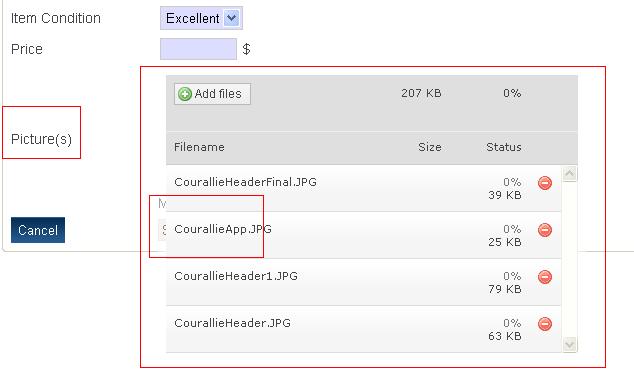Click the Size column header

(x=429, y=147)
